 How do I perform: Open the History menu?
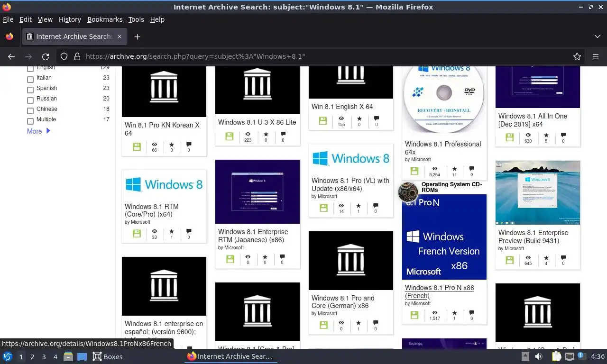(x=70, y=19)
